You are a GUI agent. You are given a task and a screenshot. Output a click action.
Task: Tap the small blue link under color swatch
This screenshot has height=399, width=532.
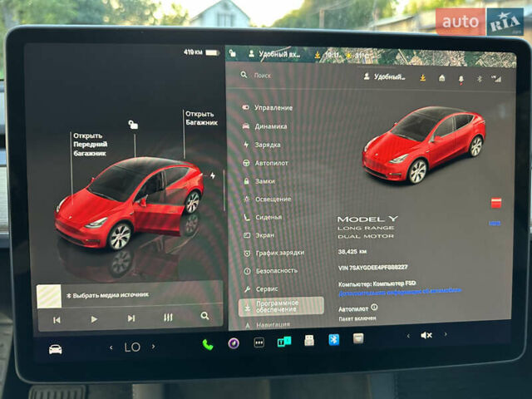pos(495,223)
